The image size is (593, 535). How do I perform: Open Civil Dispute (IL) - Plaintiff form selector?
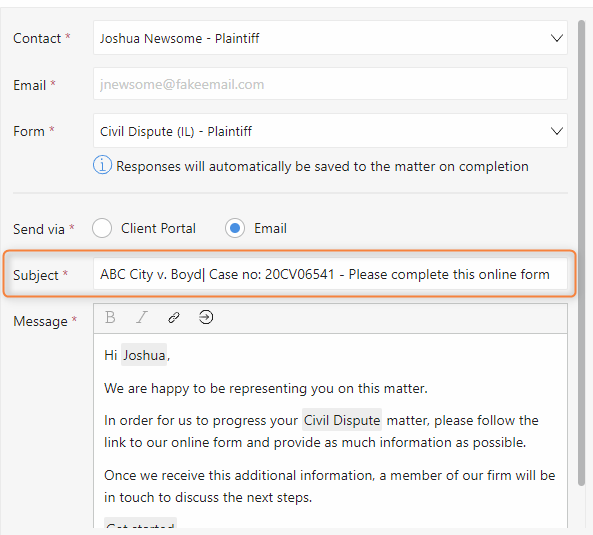pos(330,131)
